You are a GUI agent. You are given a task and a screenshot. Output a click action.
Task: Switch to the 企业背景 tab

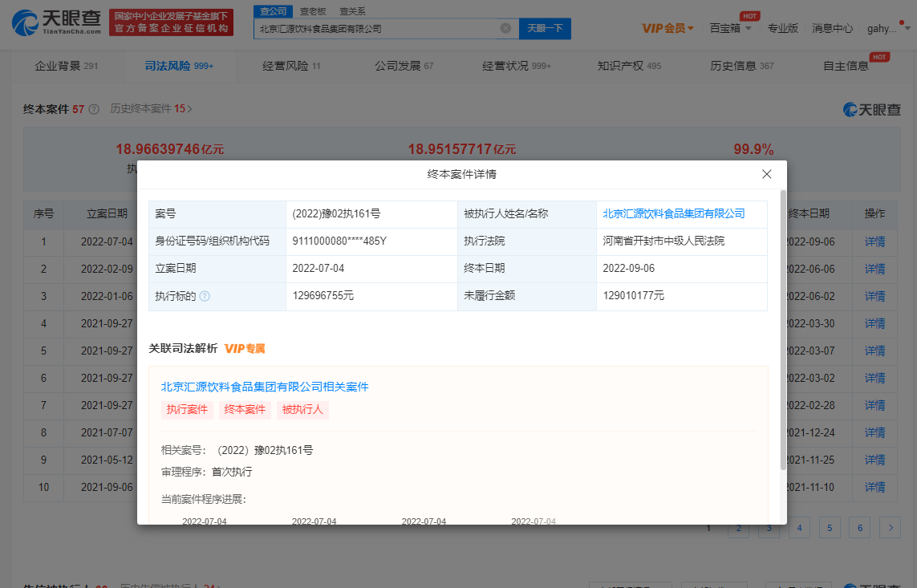click(x=66, y=66)
